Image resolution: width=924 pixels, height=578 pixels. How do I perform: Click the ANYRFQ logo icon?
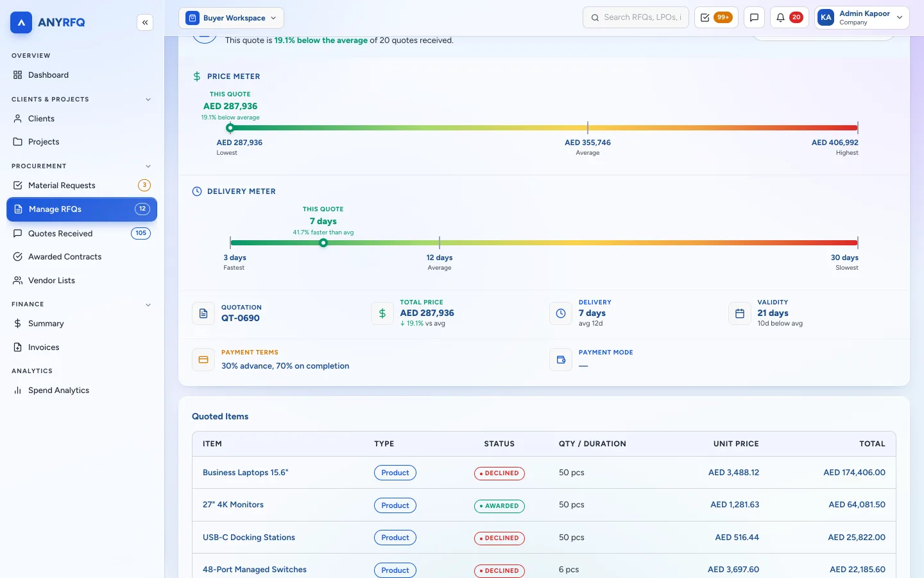point(21,22)
